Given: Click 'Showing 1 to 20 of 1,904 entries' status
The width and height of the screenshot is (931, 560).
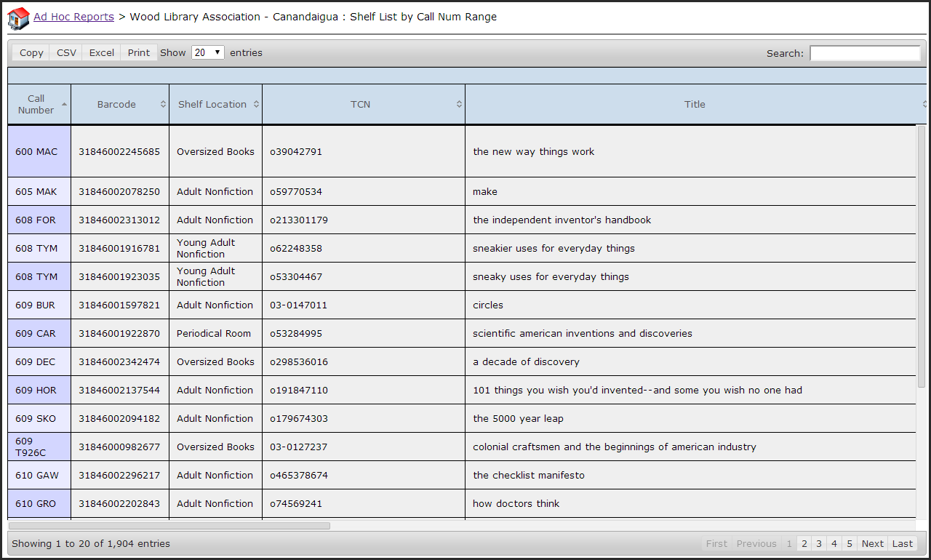Looking at the screenshot, I should tap(91, 544).
